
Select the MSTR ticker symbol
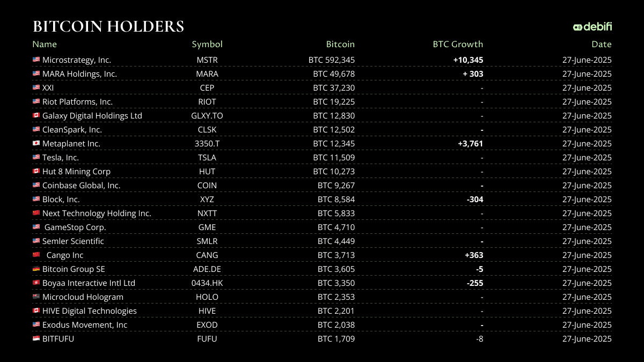click(x=207, y=60)
